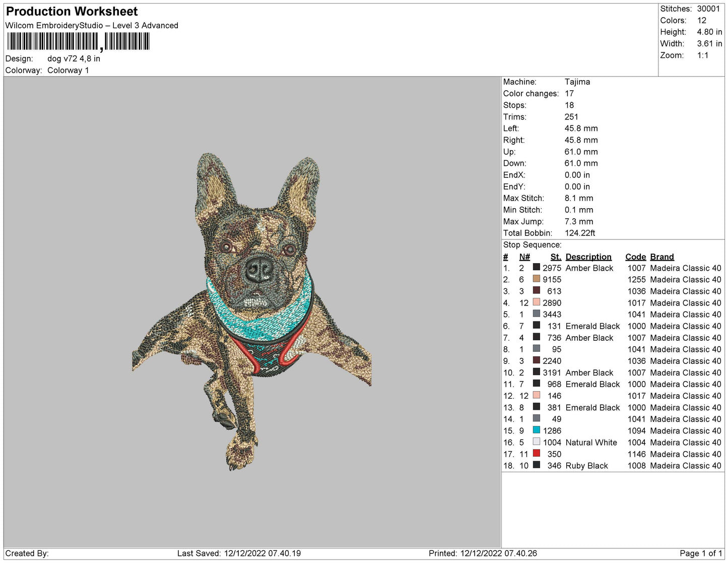Click the 'Colorway 1' value
The width and height of the screenshot is (728, 563).
click(x=68, y=70)
